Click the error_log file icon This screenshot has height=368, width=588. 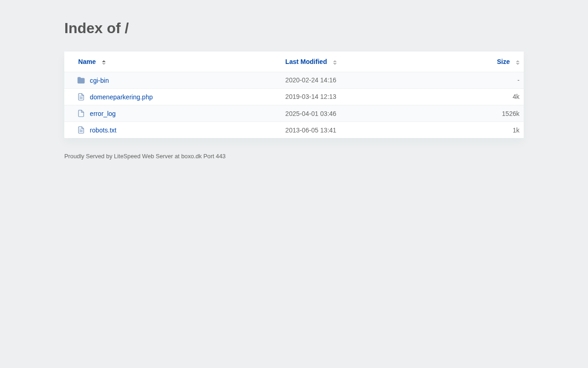pyautogui.click(x=81, y=114)
